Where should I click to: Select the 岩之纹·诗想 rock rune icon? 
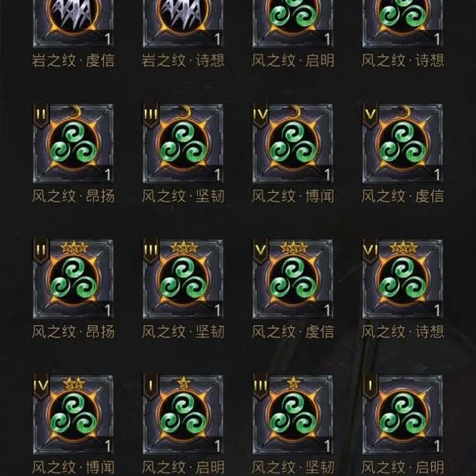pyautogui.click(x=183, y=23)
